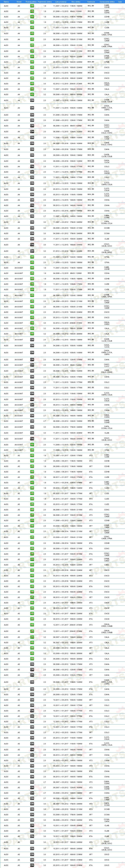Click petrol icon of A4 3.0 200kW/272KM row
This screenshot has height=868, width=125.
pos(32,83)
